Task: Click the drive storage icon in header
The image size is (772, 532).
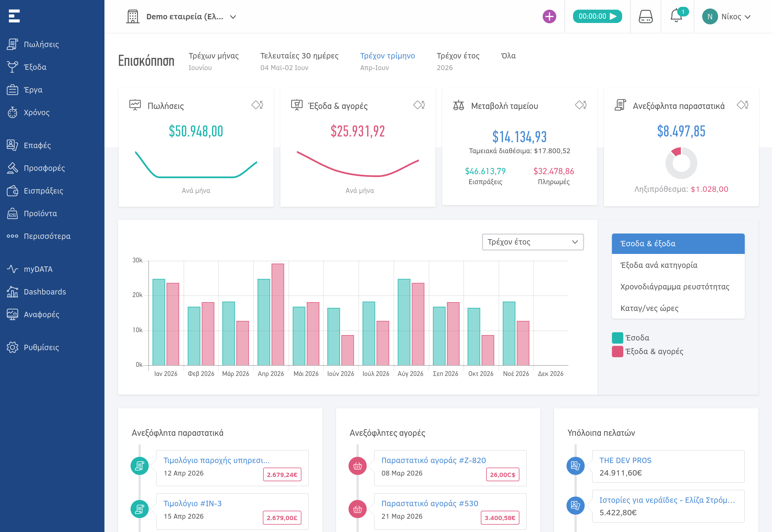Action: 646,16
